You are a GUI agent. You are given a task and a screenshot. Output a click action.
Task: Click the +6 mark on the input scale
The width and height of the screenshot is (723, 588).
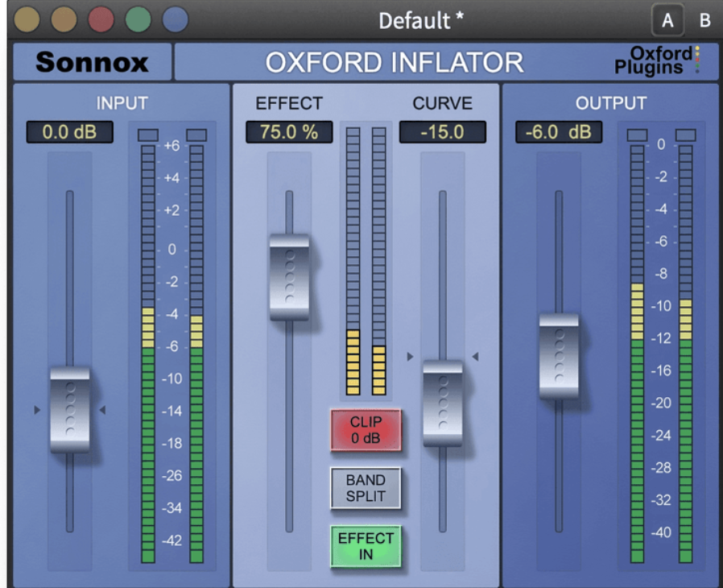[171, 146]
